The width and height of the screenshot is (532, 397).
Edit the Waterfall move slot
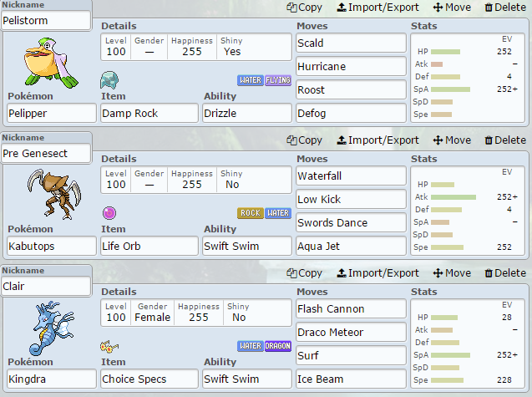tap(351, 176)
